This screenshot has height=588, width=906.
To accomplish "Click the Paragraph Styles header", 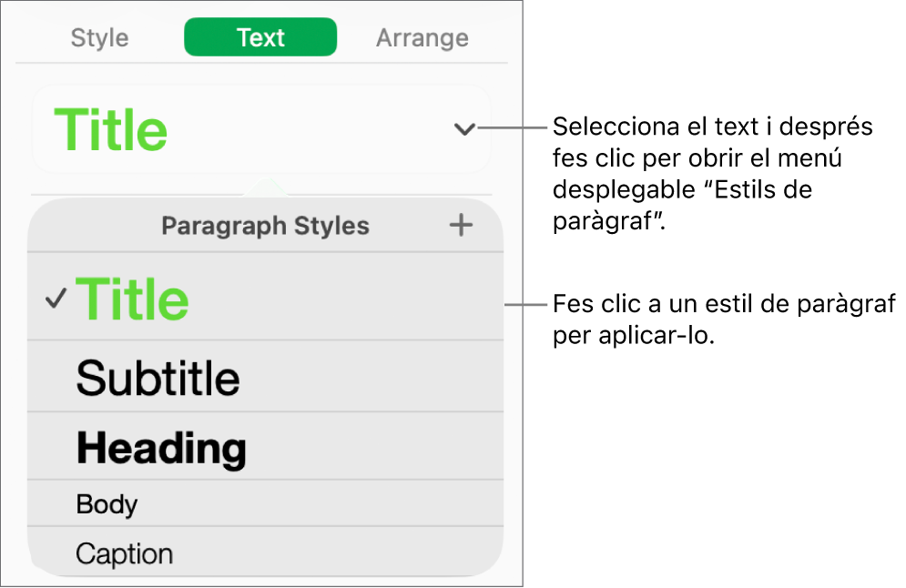I will pyautogui.click(x=265, y=226).
